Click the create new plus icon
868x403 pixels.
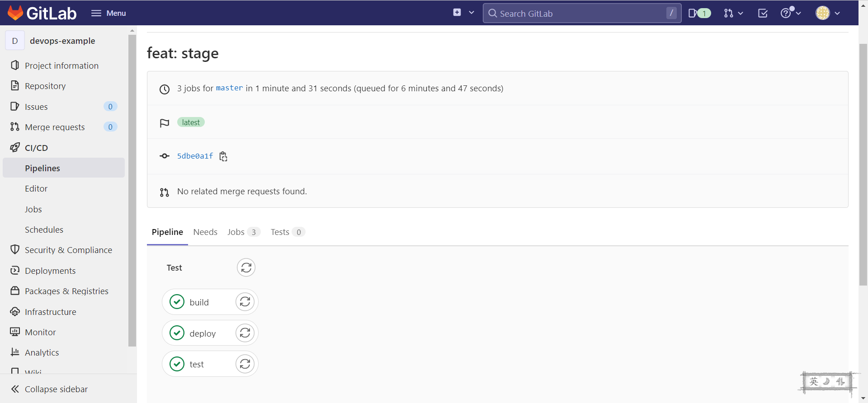[457, 13]
